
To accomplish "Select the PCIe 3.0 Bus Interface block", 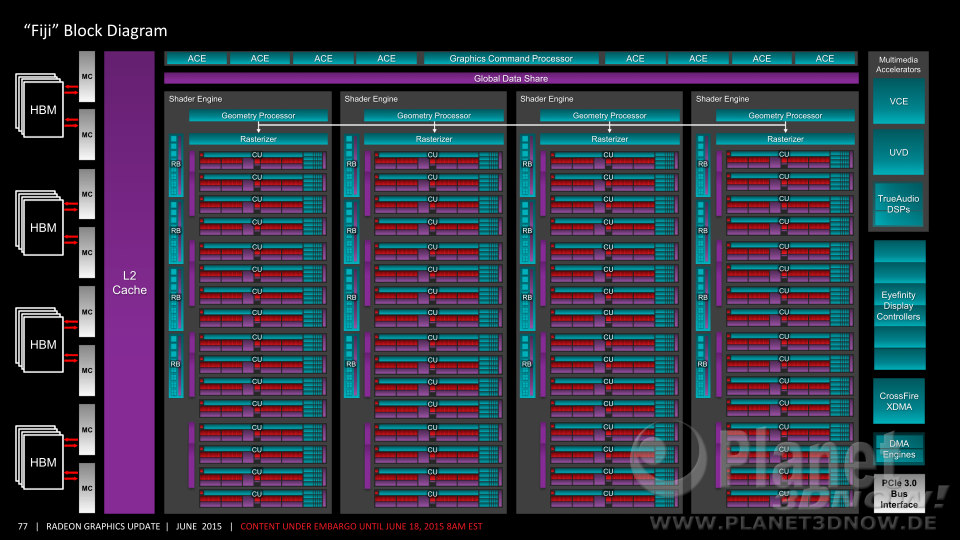I will tap(899, 493).
